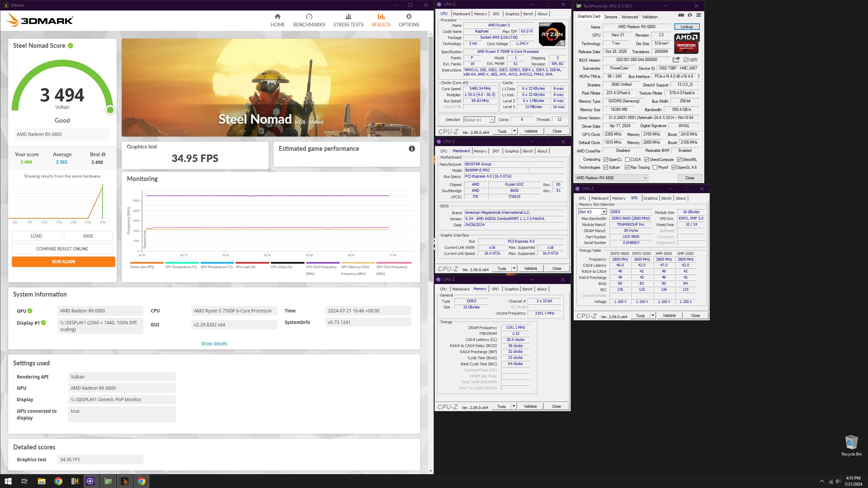This screenshot has width=868, height=488.
Task: Open the Graphics tab in CPU-Z SPD window
Action: point(650,198)
